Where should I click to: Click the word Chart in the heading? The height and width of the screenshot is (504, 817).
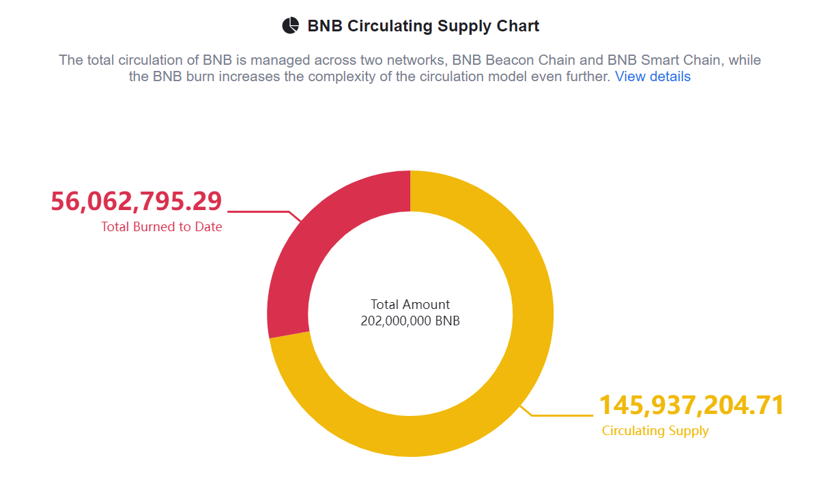(x=518, y=26)
